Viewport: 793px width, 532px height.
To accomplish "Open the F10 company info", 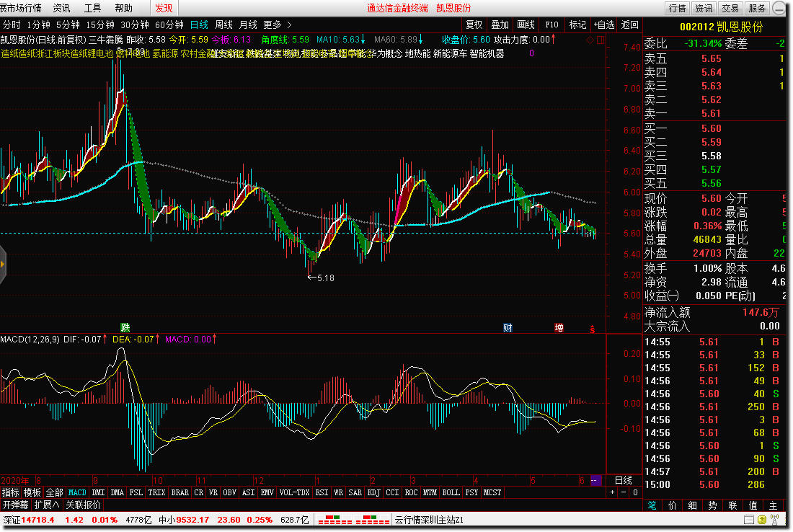I will coord(551,25).
